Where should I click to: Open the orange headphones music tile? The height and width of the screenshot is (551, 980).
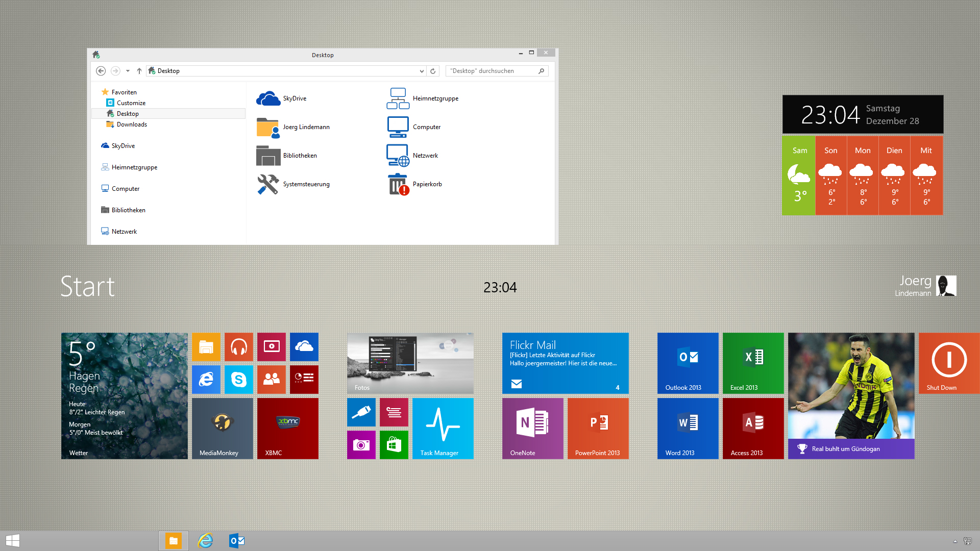239,347
